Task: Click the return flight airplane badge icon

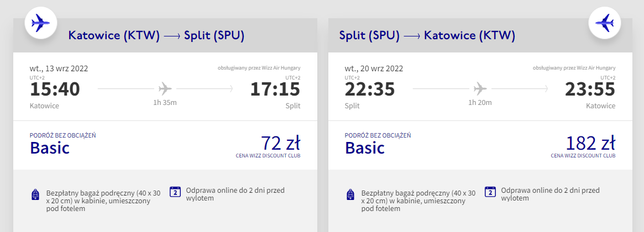Action: click(x=605, y=23)
